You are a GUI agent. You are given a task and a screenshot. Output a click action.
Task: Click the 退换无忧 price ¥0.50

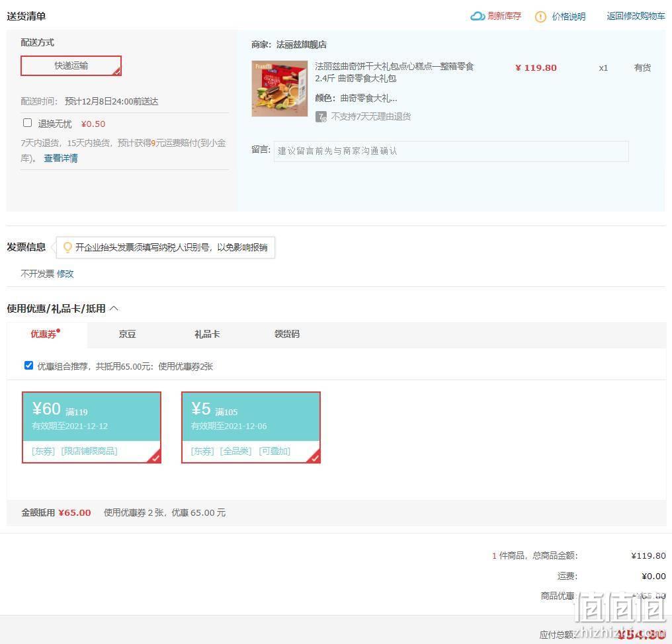click(x=93, y=124)
